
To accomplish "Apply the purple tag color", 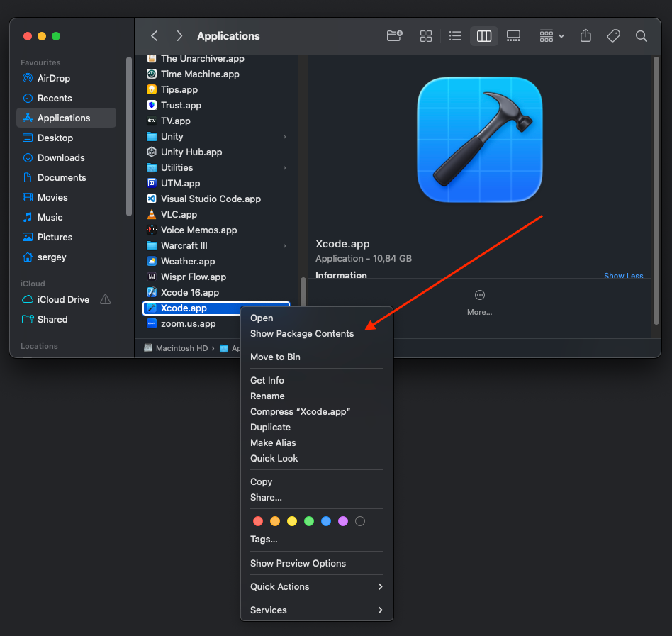I will [343, 521].
